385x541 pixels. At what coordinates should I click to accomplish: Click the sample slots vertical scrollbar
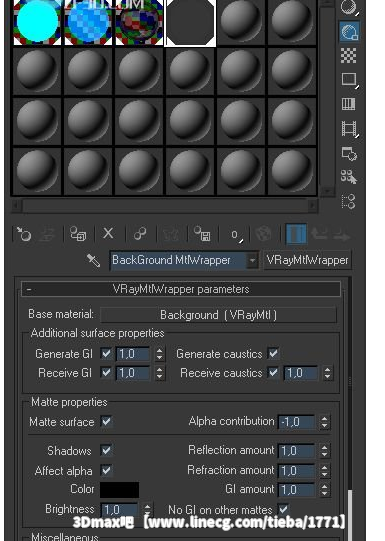[327, 98]
